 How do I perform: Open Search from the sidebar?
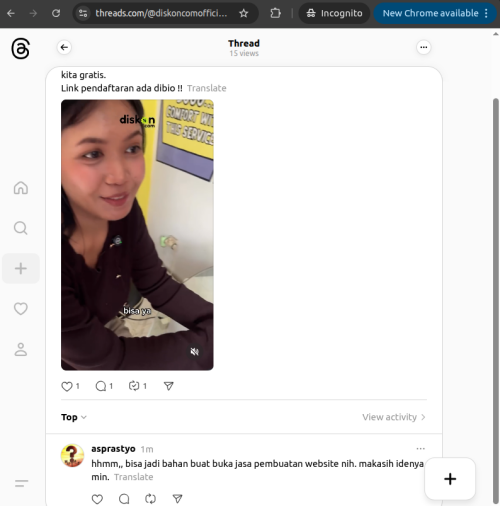coord(21,228)
